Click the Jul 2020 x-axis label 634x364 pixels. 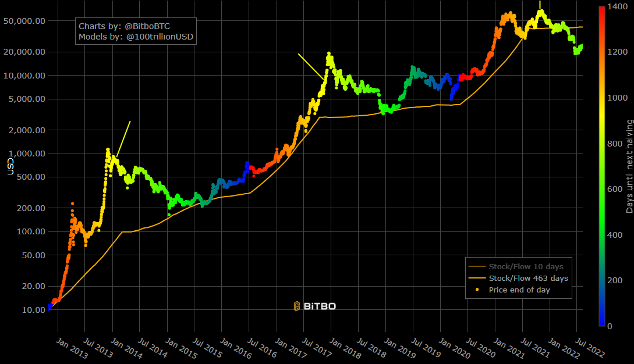coord(481,348)
